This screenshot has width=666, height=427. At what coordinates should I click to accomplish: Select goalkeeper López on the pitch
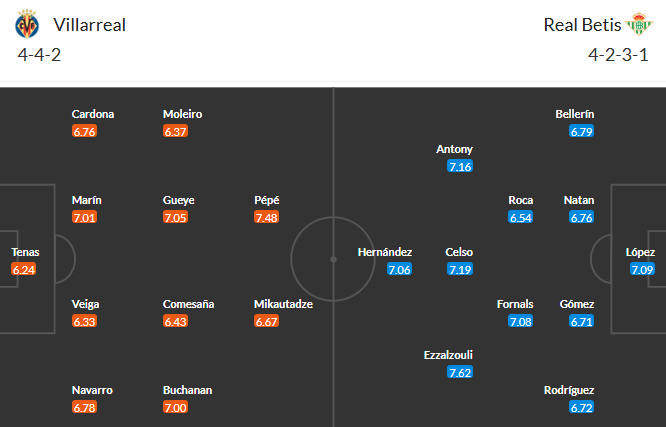641,252
